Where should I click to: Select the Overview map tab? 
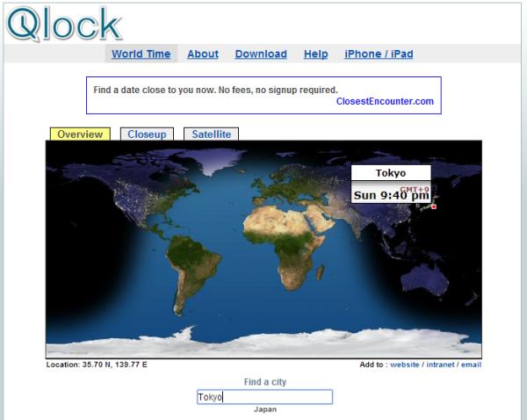[80, 134]
